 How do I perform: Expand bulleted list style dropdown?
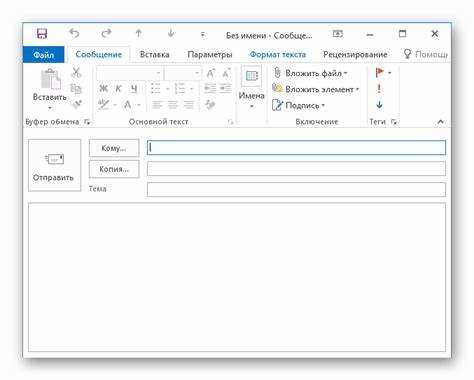(x=167, y=89)
